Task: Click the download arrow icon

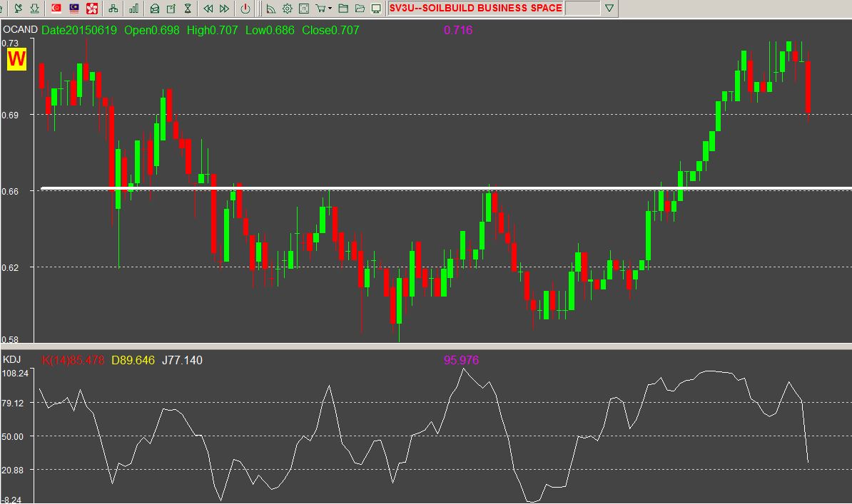Action: point(35,8)
